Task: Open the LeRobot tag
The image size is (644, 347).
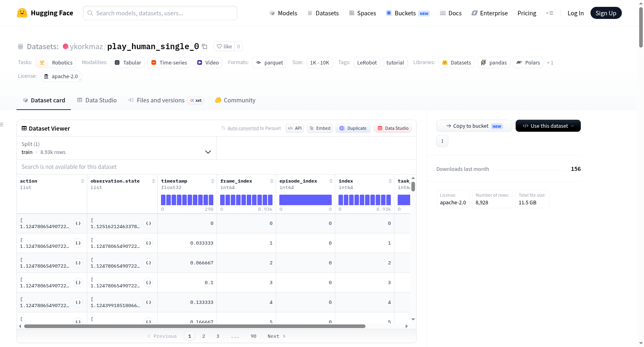Action: click(367, 62)
